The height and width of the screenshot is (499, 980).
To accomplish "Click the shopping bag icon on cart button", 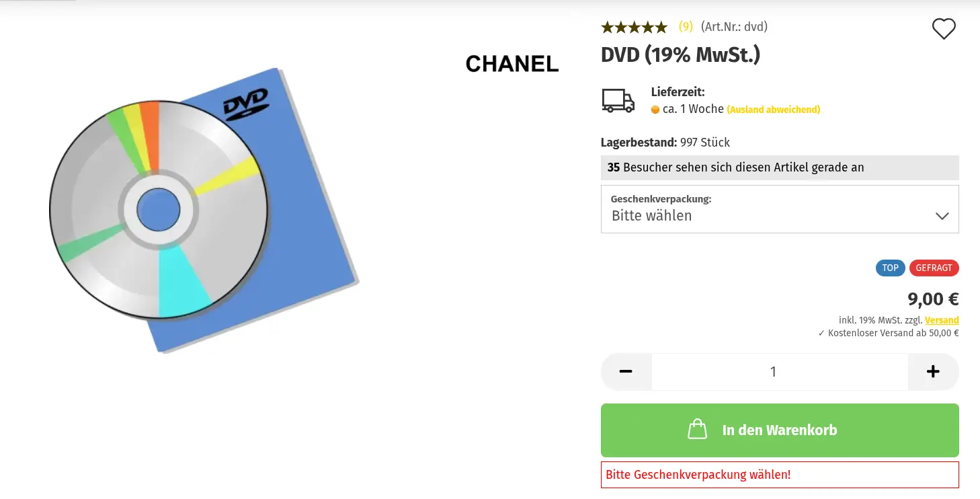I will (698, 430).
